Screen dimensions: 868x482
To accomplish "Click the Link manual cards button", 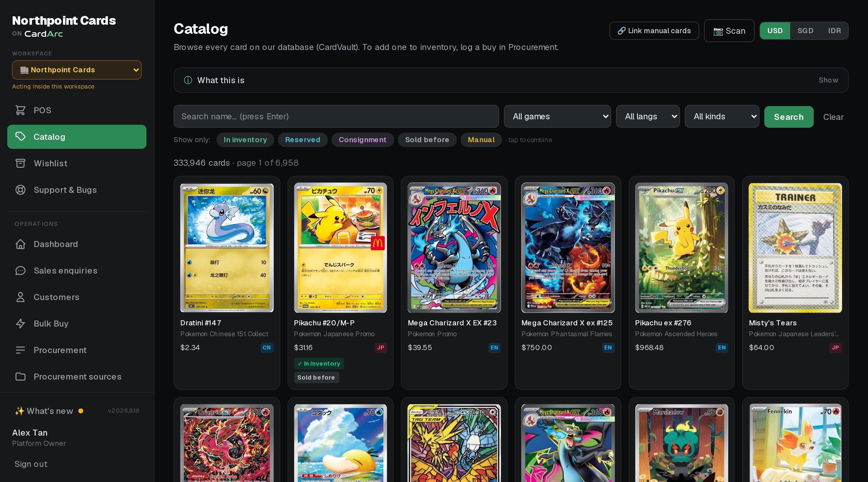I will pyautogui.click(x=654, y=31).
